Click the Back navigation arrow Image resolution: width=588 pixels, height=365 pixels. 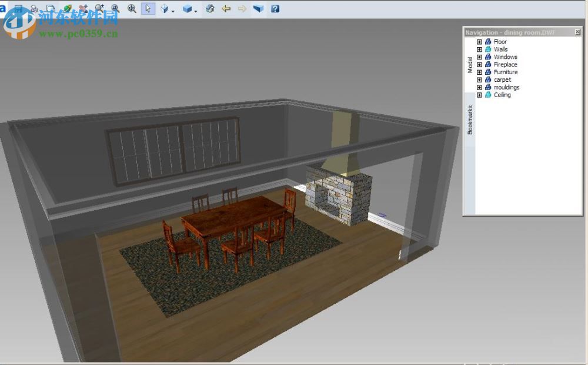pyautogui.click(x=226, y=9)
